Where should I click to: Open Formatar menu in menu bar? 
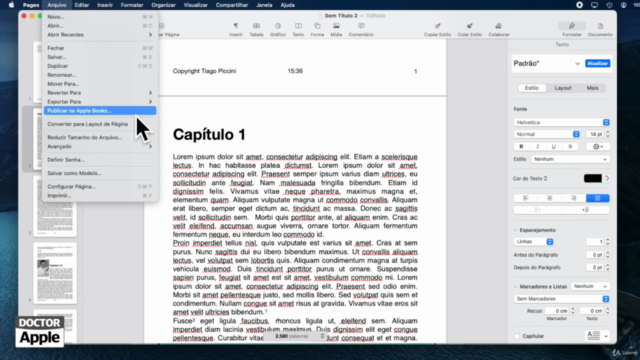[132, 5]
